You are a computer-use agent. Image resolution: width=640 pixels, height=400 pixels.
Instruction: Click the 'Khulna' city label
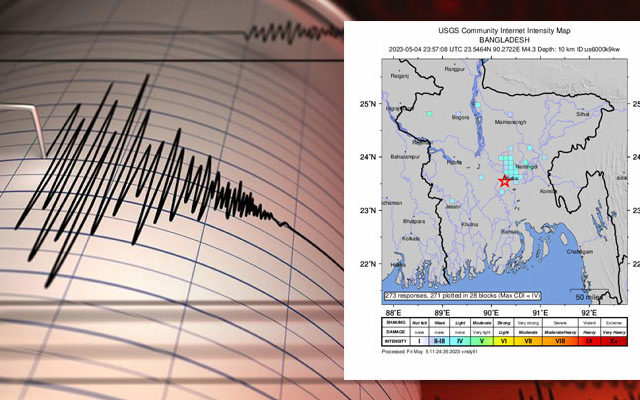[x=469, y=224]
